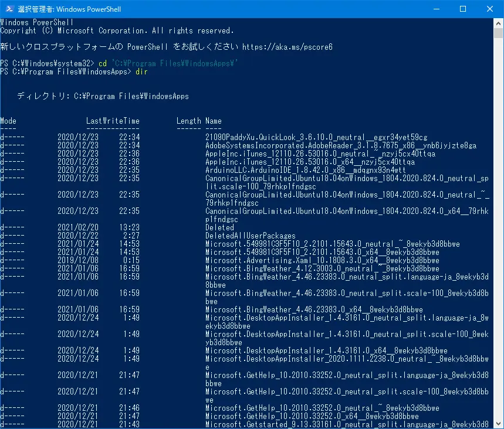Click the 2021/02/20 date

[x=78, y=227]
